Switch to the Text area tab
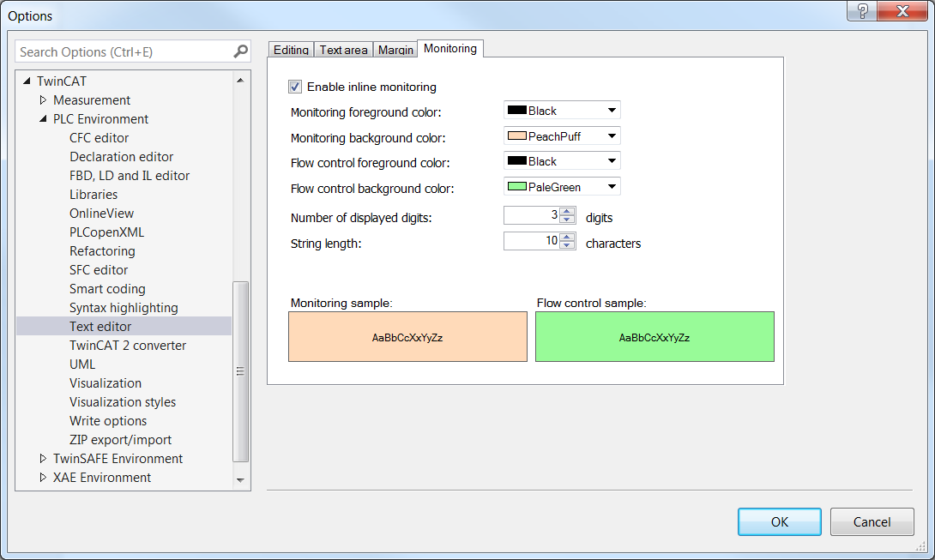The height and width of the screenshot is (560, 935). [343, 50]
